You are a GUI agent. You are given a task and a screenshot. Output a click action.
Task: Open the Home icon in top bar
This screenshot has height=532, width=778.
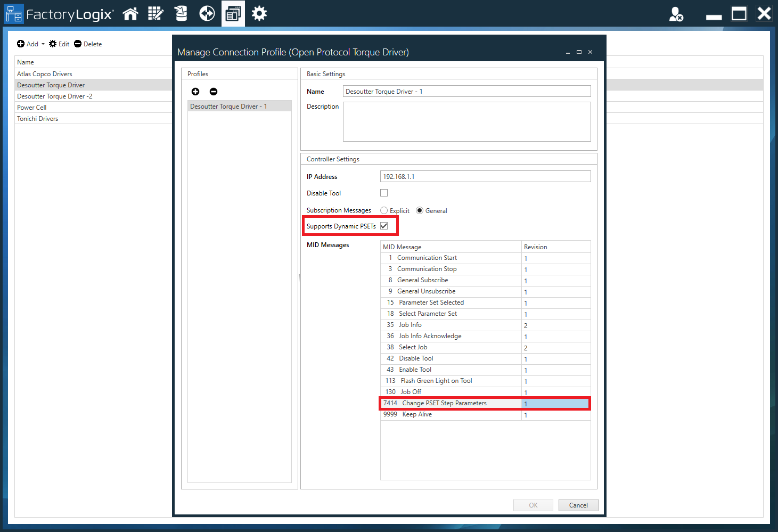coord(130,14)
